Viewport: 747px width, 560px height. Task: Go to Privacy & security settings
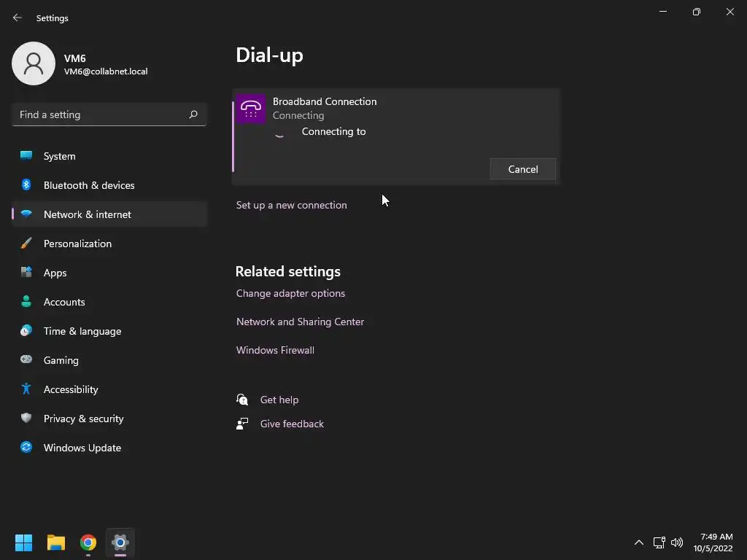coord(83,419)
